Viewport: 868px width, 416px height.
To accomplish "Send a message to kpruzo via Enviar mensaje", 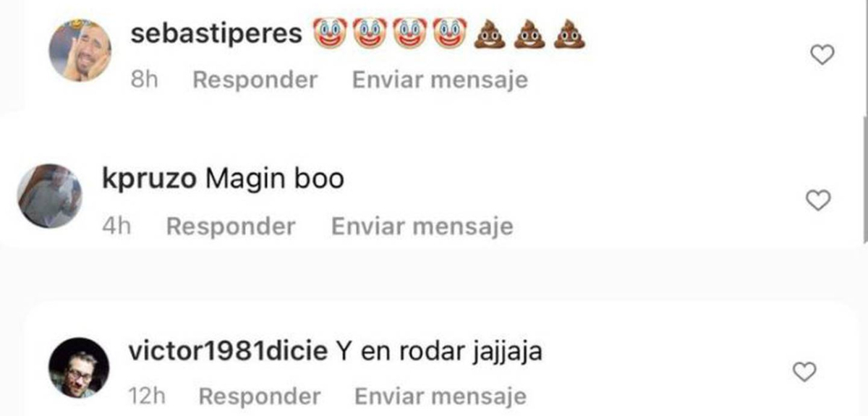I will click(x=422, y=226).
